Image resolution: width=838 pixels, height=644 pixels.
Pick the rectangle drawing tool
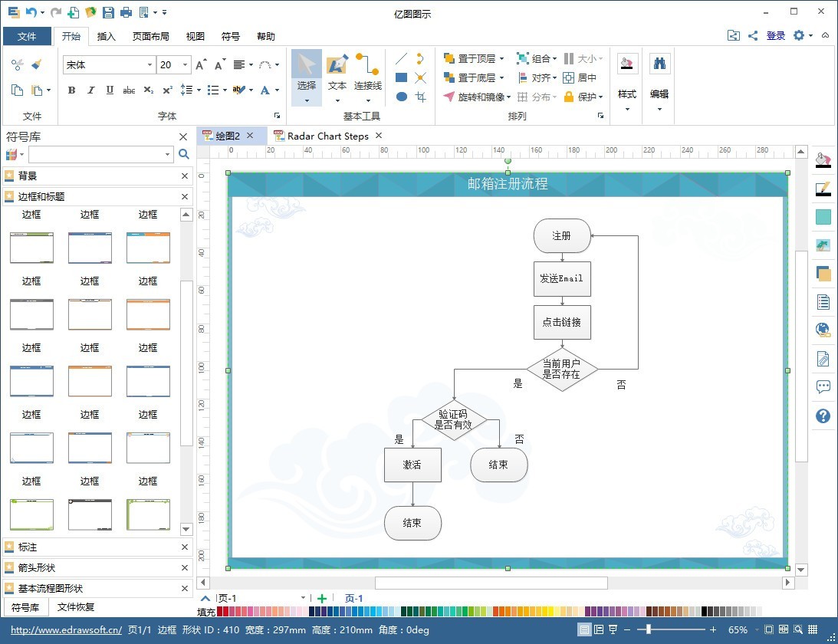(401, 77)
